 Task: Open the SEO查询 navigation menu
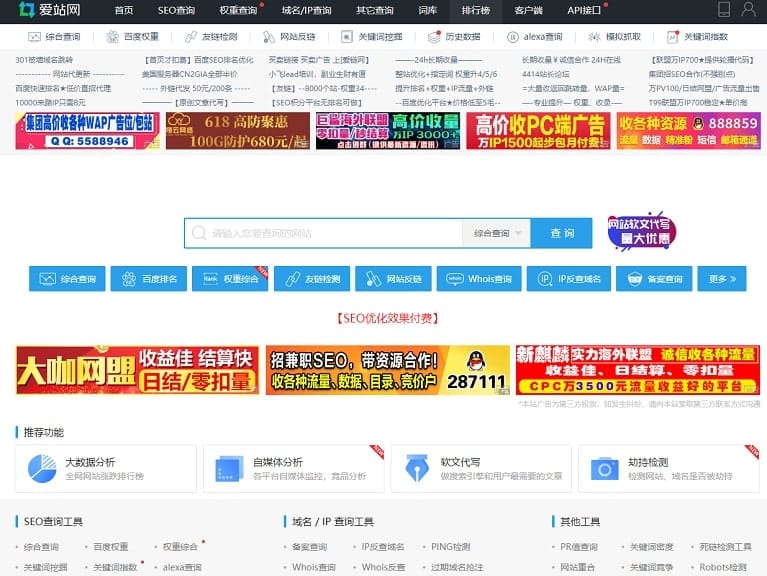point(176,10)
